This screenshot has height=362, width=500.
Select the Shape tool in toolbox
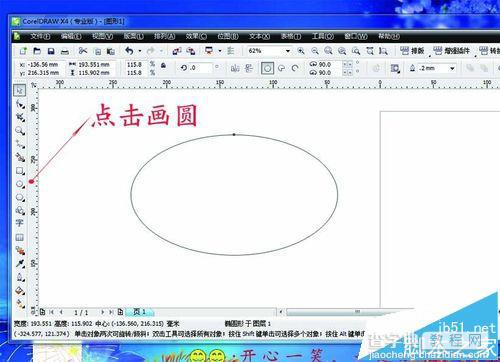(x=20, y=104)
